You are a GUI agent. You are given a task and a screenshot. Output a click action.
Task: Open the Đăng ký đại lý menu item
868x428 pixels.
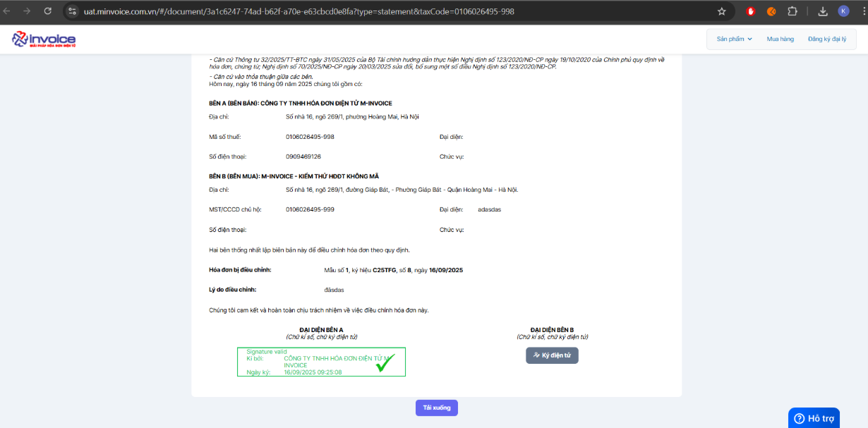click(826, 39)
